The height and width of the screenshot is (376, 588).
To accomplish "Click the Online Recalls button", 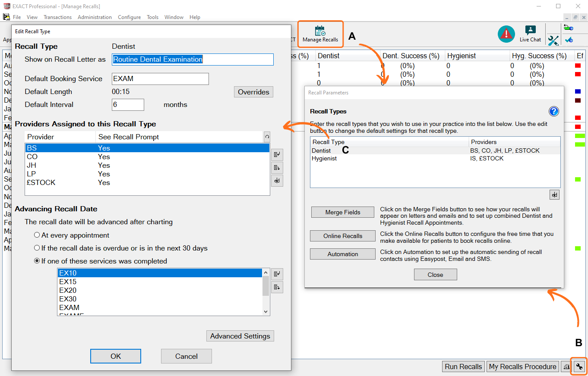I will pos(343,236).
